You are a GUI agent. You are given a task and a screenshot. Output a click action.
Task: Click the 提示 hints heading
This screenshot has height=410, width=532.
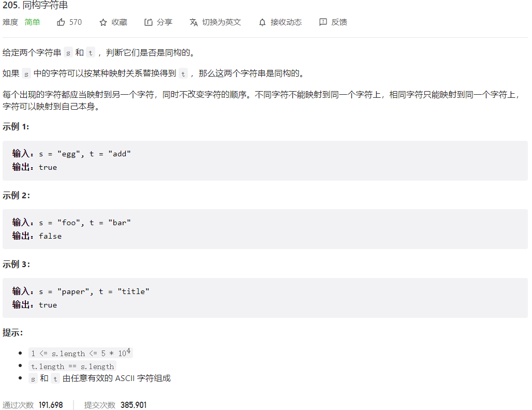point(12,333)
